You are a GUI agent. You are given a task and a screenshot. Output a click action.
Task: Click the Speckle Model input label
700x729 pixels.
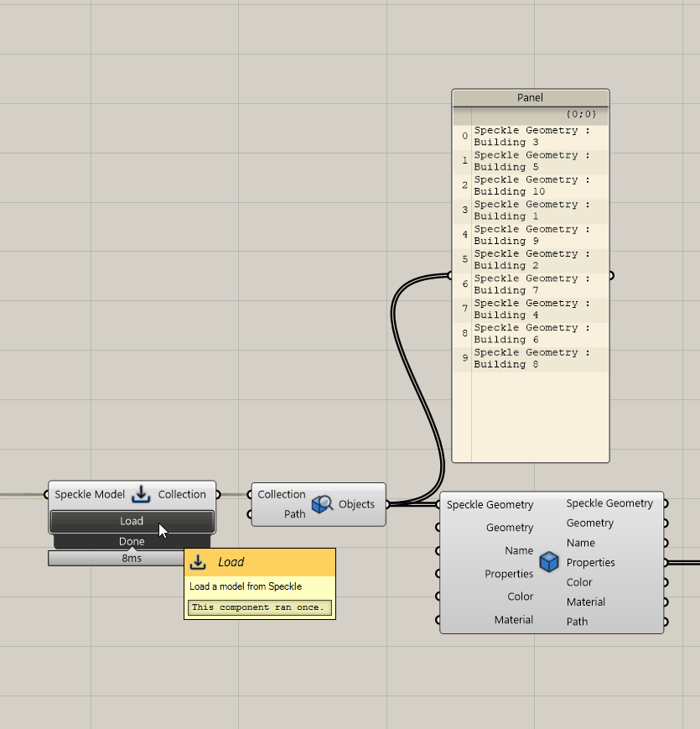(x=90, y=494)
